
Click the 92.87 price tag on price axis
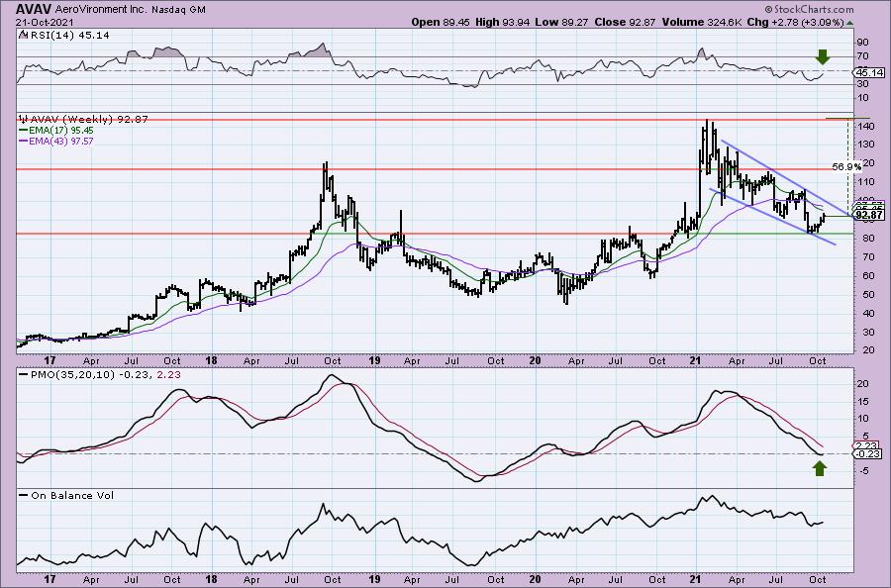[x=869, y=216]
